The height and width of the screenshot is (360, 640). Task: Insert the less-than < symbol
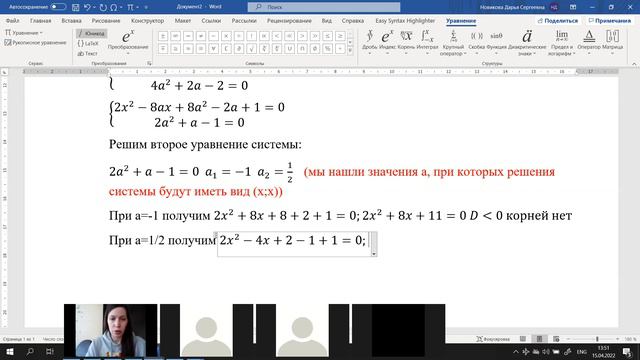(x=277, y=36)
